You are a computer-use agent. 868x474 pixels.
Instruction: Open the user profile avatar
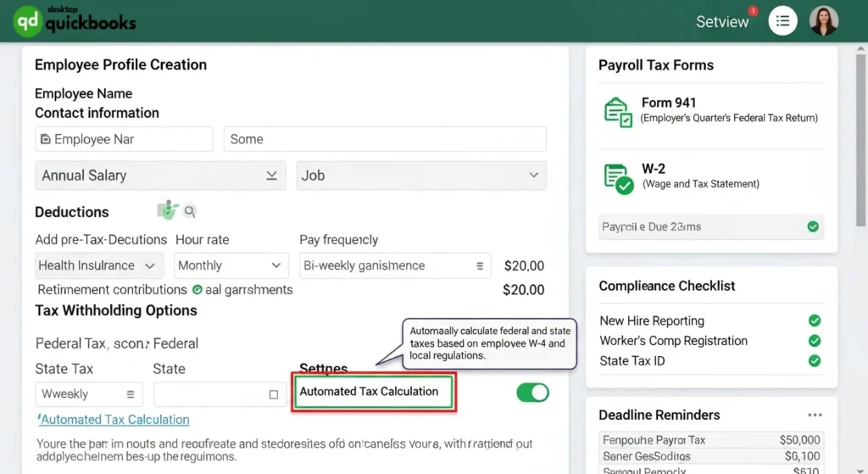[823, 21]
